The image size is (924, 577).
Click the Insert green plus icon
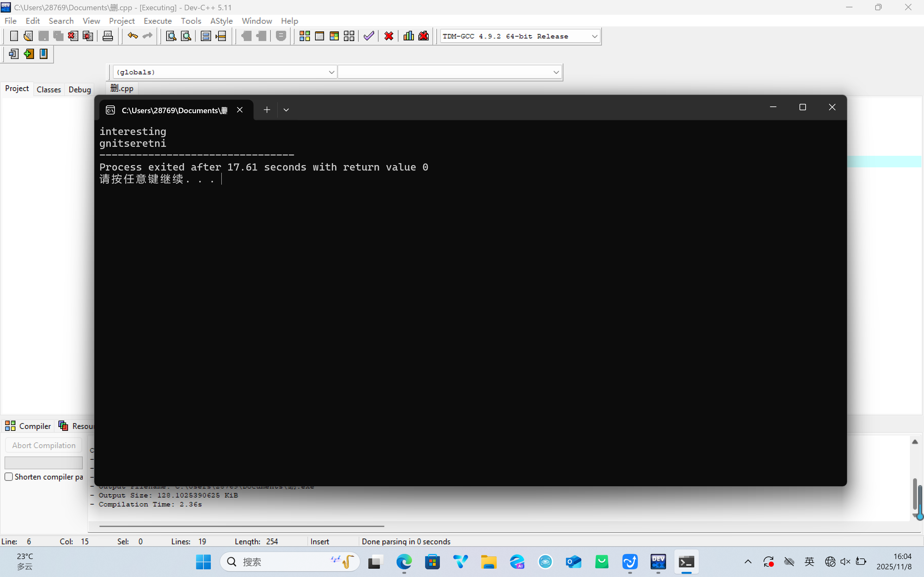29,54
